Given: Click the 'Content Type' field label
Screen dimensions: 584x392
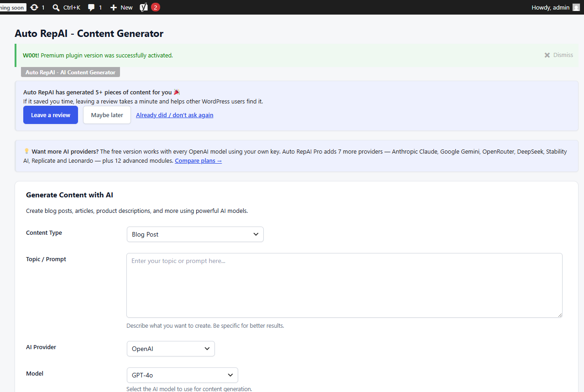Looking at the screenshot, I should tap(44, 233).
